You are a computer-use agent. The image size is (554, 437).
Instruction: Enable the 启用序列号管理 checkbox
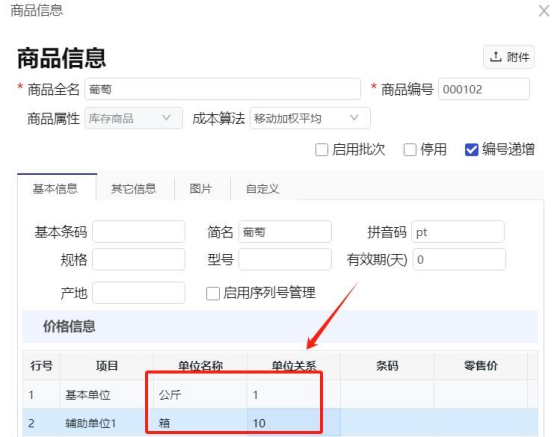pos(213,293)
